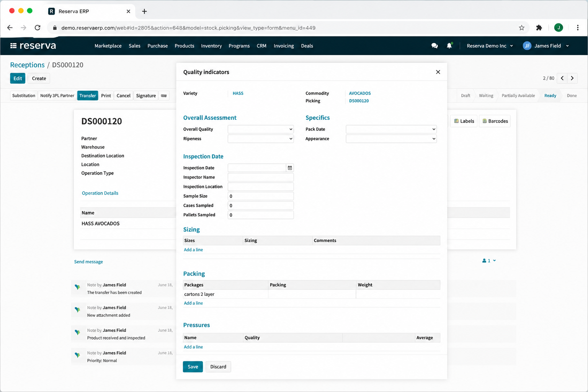Click the Transfer button
The height and width of the screenshot is (392, 588).
coord(88,96)
